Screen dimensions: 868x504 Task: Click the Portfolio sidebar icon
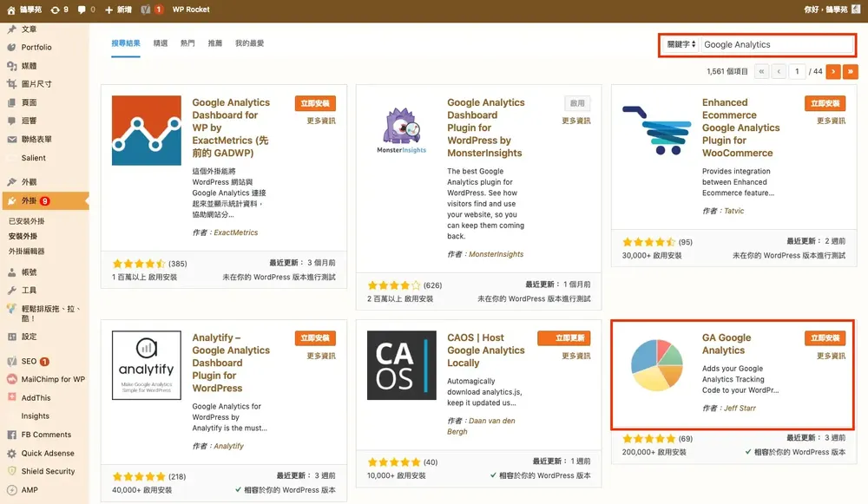pyautogui.click(x=11, y=48)
